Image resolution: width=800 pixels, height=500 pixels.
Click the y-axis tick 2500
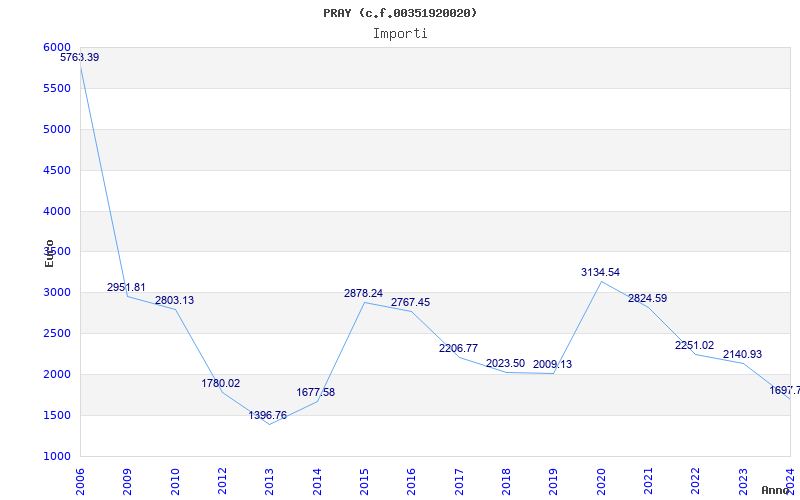[x=57, y=333]
